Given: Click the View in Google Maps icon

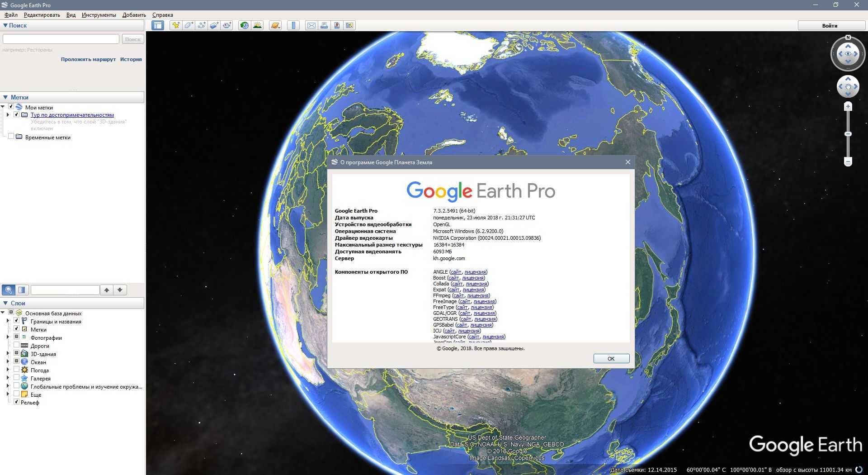Looking at the screenshot, I should [x=349, y=25].
